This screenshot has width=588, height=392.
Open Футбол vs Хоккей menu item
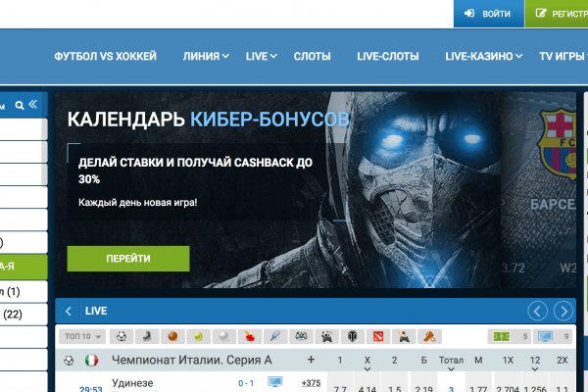point(105,56)
